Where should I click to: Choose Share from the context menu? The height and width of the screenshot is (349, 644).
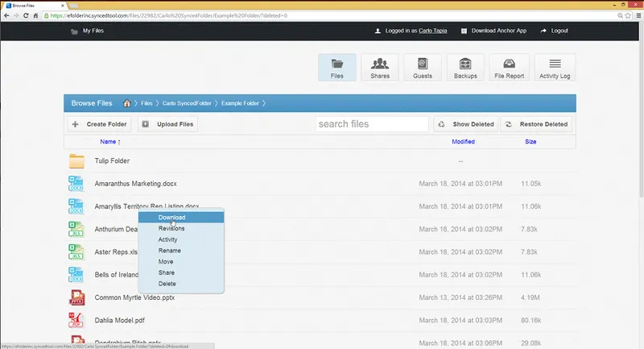(x=181, y=272)
